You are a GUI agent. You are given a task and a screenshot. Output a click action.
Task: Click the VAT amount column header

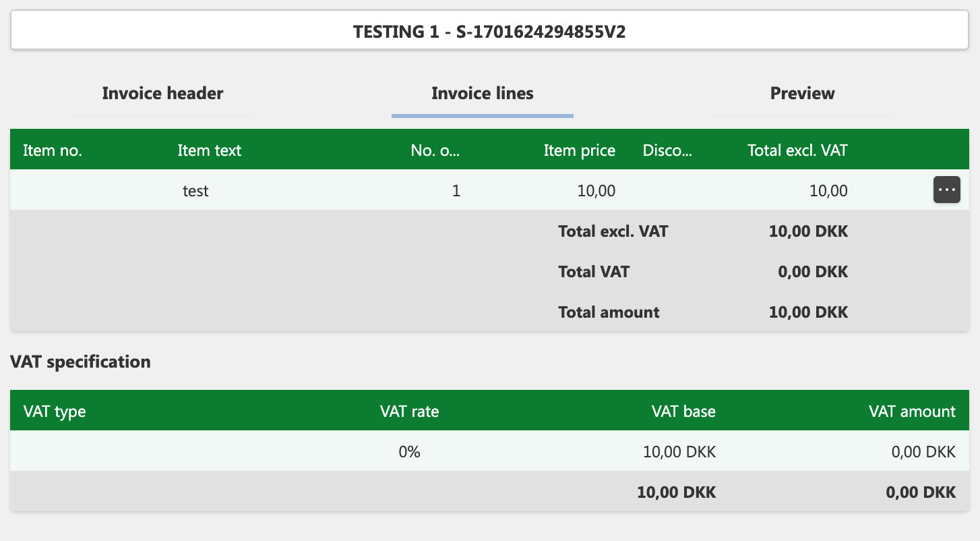pyautogui.click(x=912, y=411)
